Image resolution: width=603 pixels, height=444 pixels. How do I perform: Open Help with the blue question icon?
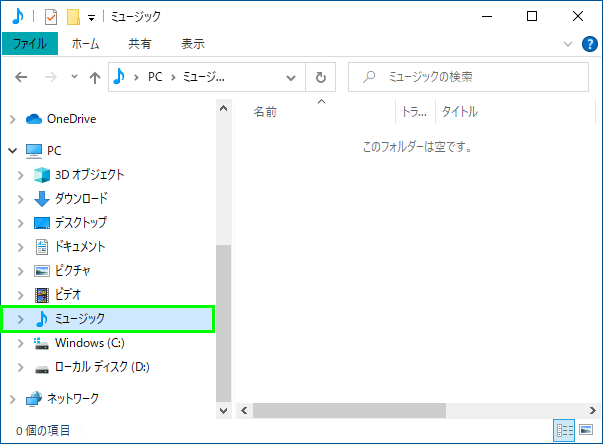click(590, 44)
